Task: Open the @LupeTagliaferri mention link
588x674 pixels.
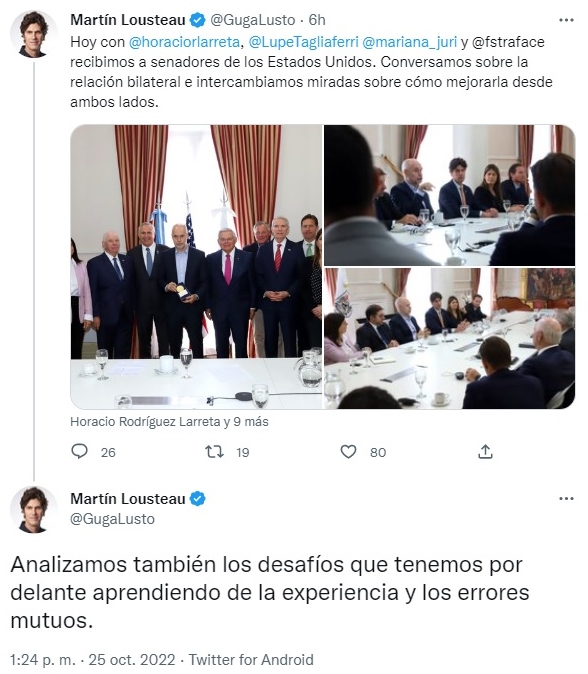Action: coord(303,42)
